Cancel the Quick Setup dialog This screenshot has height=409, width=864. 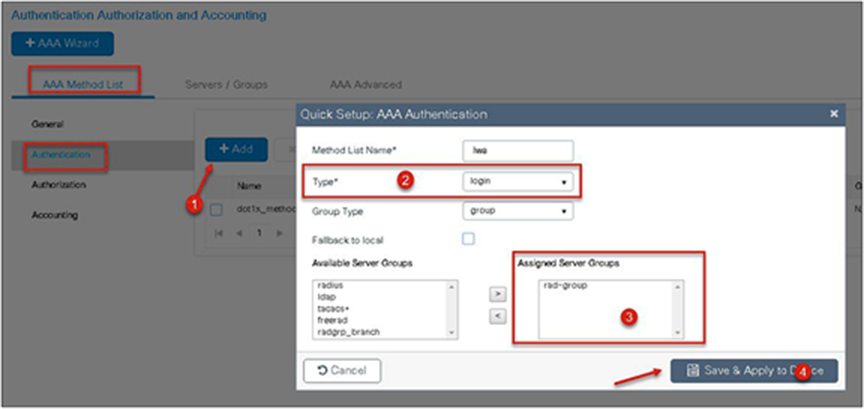click(x=342, y=370)
